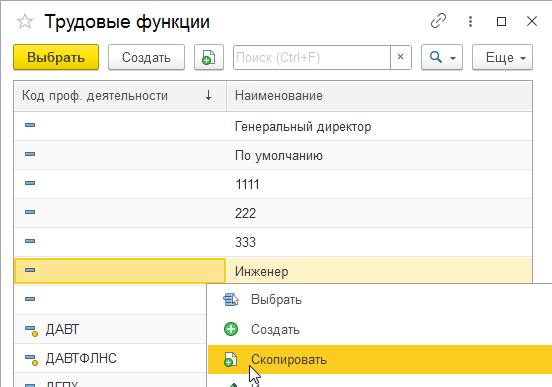
Task: Focus the Поиск (Ctrl+F) search field
Action: (312, 57)
